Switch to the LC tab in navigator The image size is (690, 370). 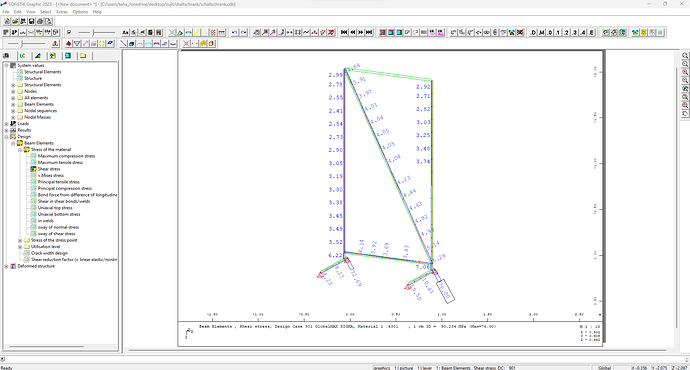click(22, 56)
